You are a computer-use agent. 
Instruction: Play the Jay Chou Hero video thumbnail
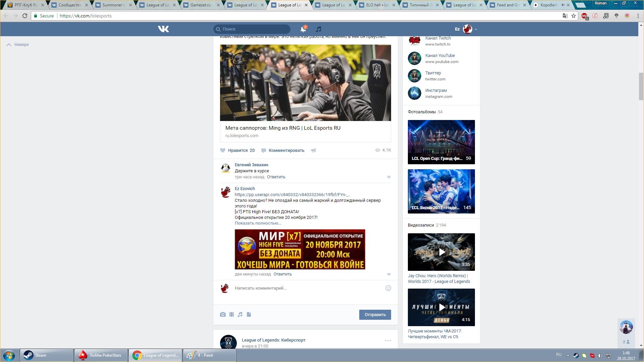(x=441, y=252)
